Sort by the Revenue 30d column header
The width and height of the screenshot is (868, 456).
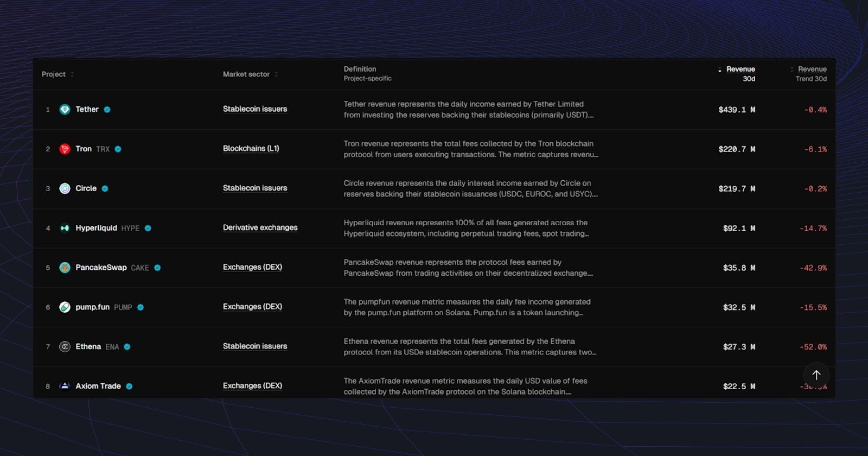[737, 74]
